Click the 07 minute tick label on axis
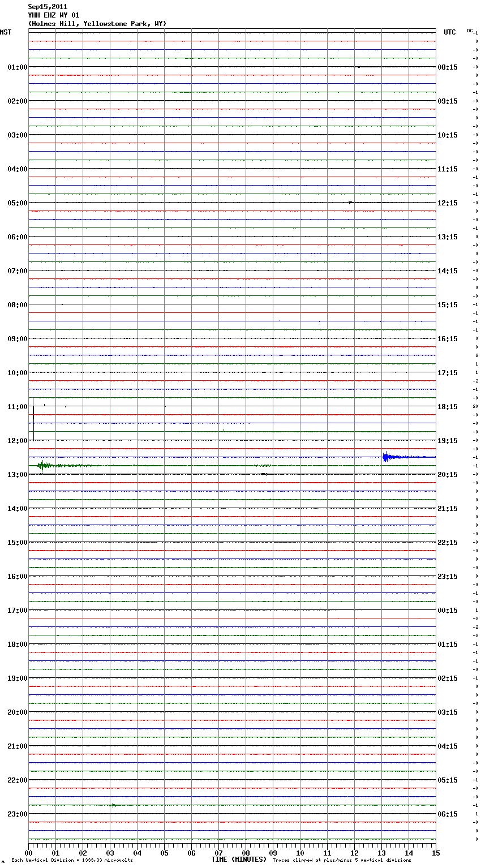 pyautogui.click(x=218, y=853)
